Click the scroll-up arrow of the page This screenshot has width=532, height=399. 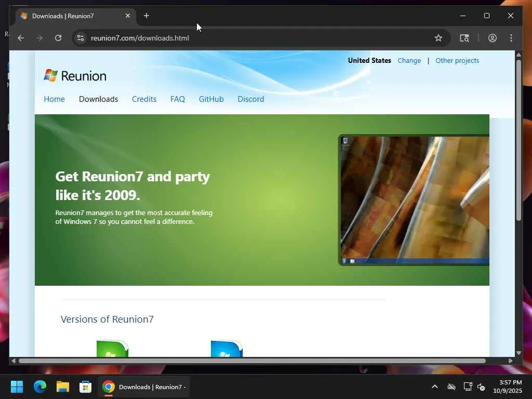518,55
